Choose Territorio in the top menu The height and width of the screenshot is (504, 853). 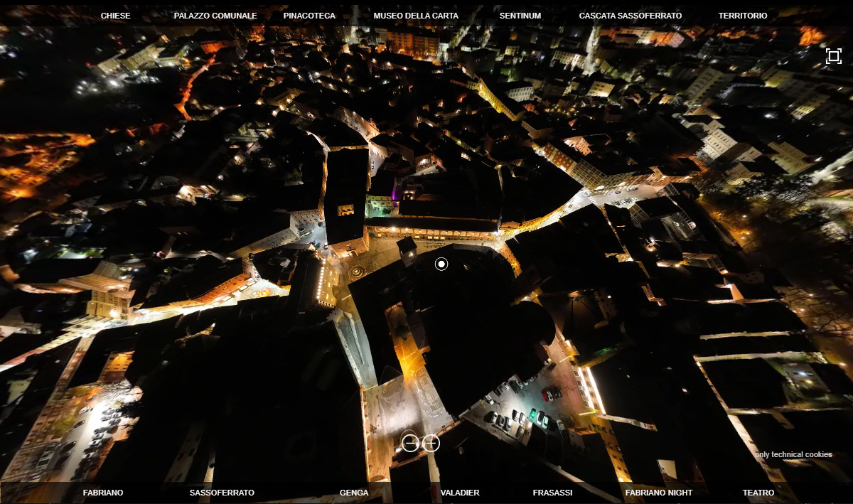click(743, 16)
